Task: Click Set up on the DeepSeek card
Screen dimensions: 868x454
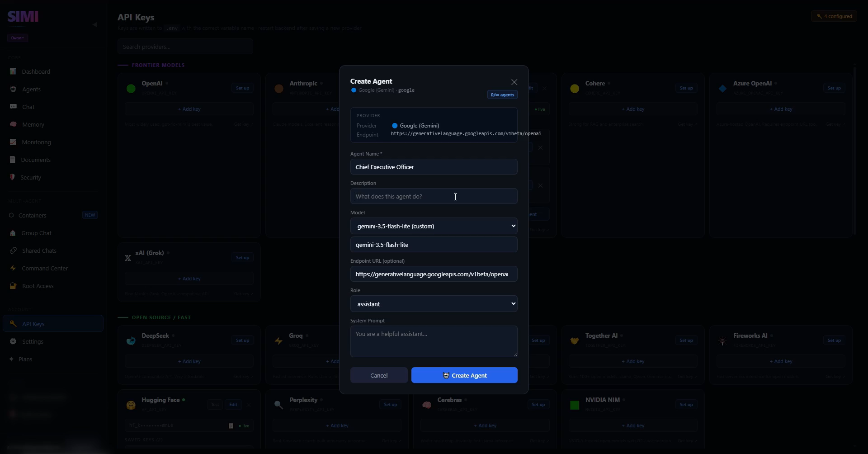Action: pos(243,340)
